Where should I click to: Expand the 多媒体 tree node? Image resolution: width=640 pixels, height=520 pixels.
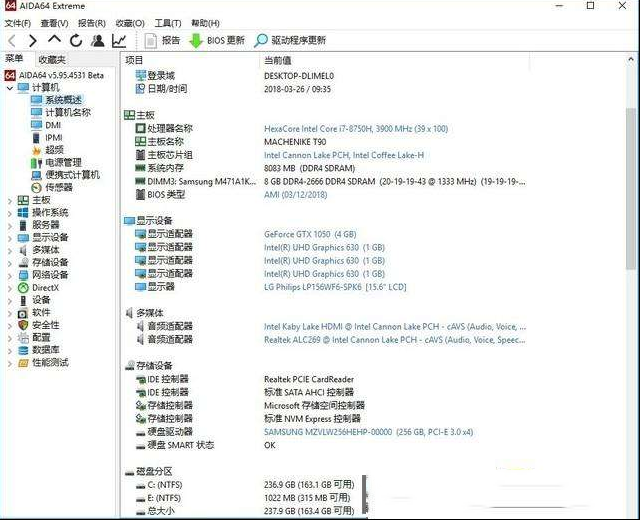coord(10,250)
